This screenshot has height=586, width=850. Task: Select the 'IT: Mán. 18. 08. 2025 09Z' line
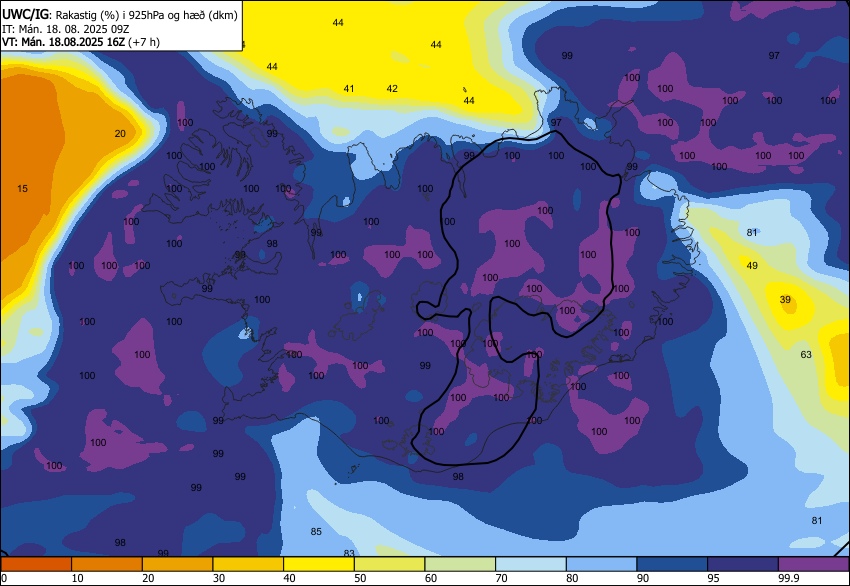(x=66, y=29)
